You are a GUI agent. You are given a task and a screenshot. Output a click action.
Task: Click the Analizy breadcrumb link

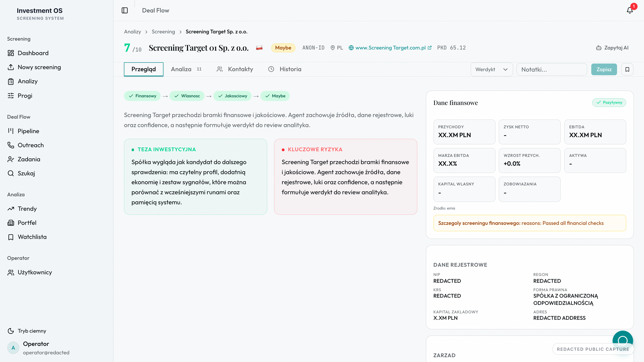click(x=132, y=32)
